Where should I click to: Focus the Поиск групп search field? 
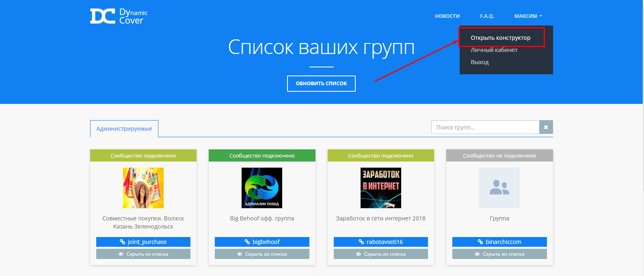(x=485, y=127)
